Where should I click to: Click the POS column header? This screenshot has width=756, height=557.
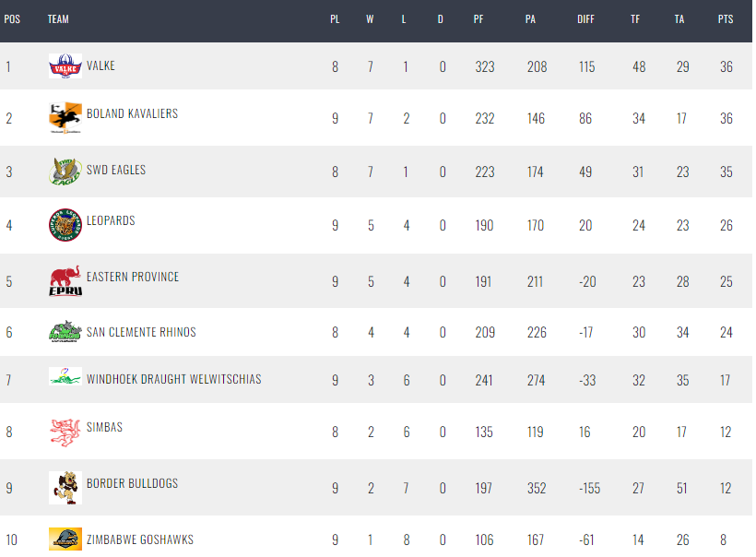12,19
